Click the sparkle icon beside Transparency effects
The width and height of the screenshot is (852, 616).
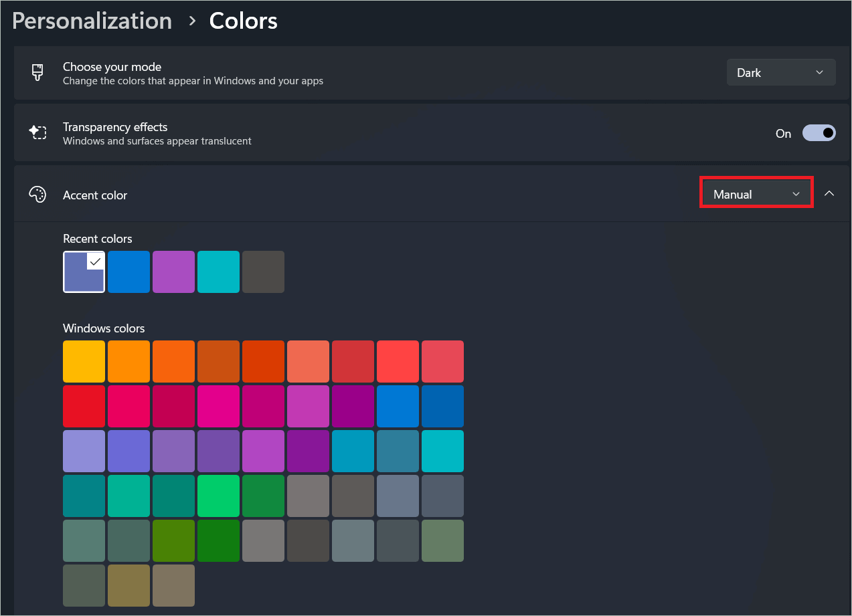(x=37, y=132)
